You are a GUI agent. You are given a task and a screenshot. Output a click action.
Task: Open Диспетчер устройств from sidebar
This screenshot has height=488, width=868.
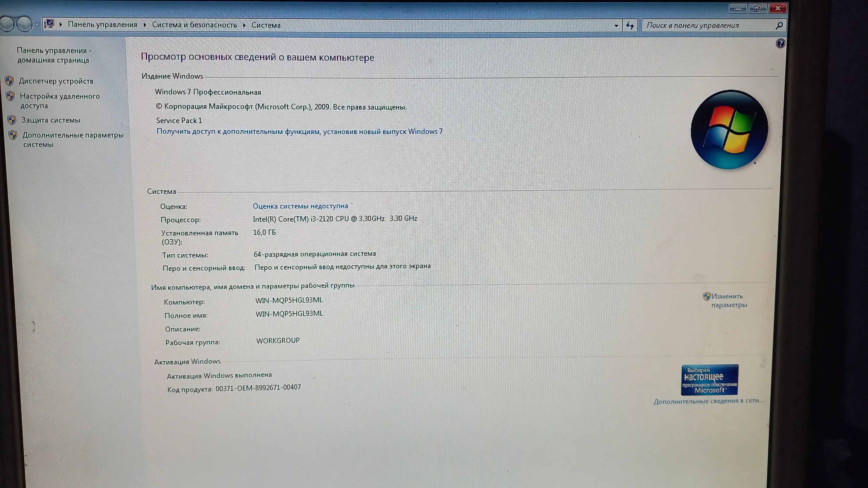point(56,81)
